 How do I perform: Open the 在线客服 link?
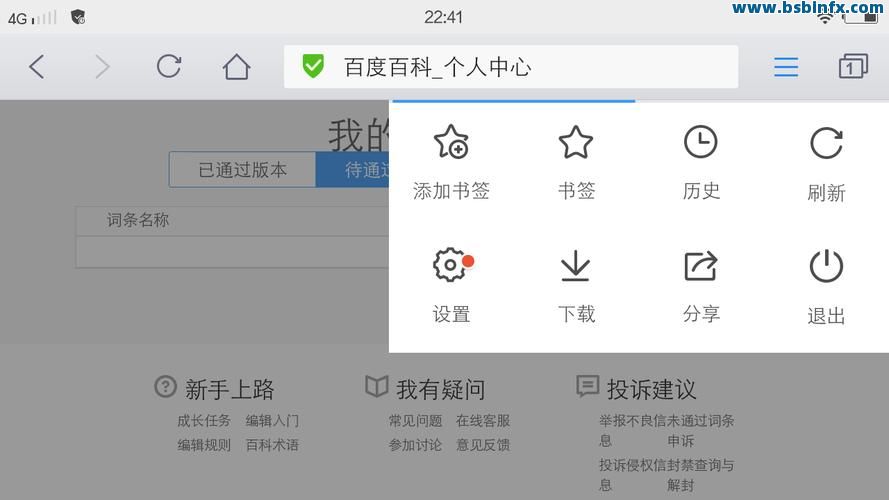tap(483, 421)
